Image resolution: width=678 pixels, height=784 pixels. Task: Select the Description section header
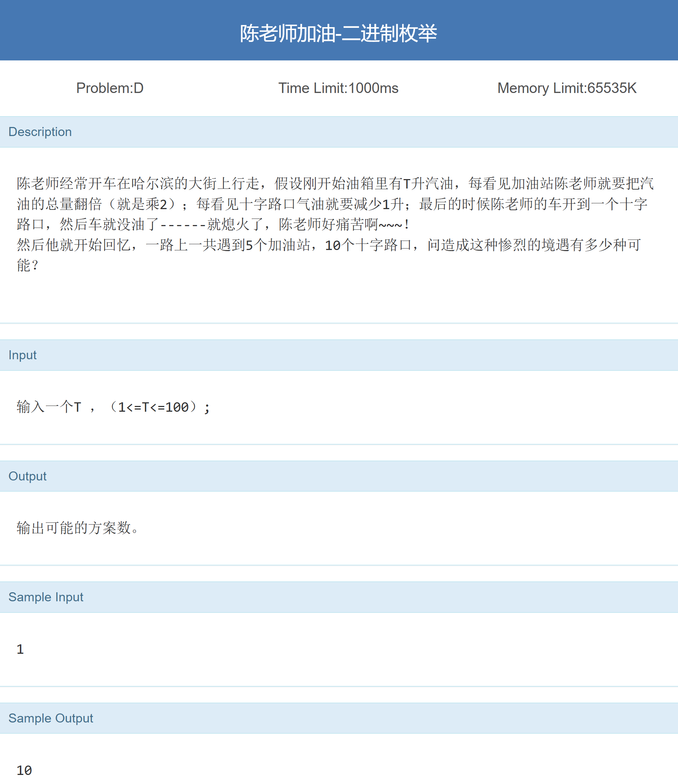[x=40, y=132]
